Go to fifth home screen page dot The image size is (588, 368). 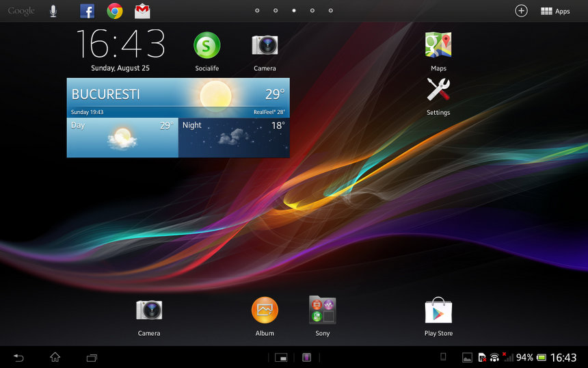point(331,10)
